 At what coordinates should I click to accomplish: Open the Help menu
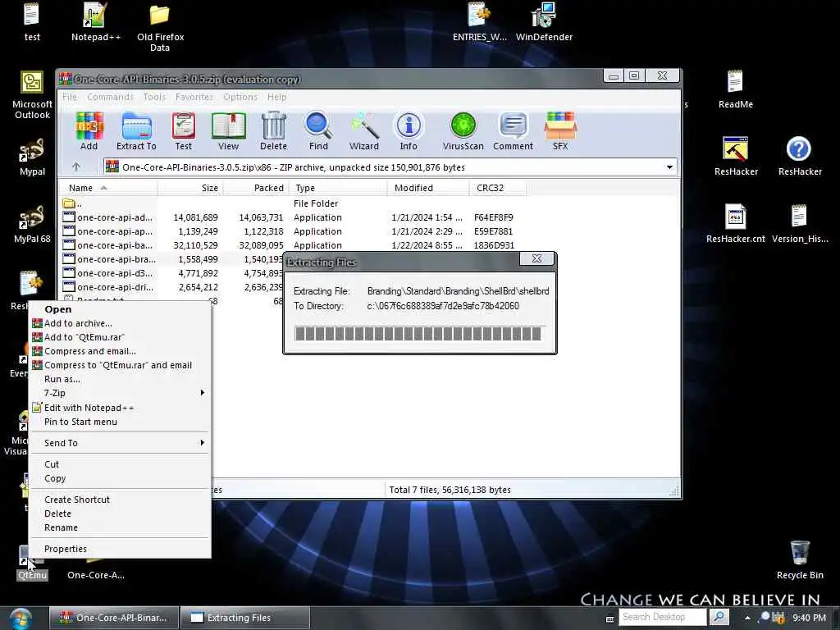pyautogui.click(x=276, y=97)
